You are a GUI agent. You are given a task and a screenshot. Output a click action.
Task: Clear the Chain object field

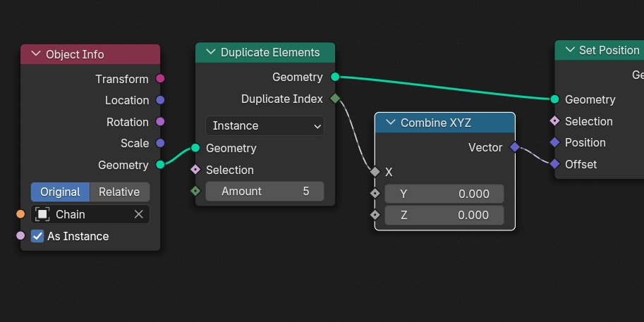[139, 214]
